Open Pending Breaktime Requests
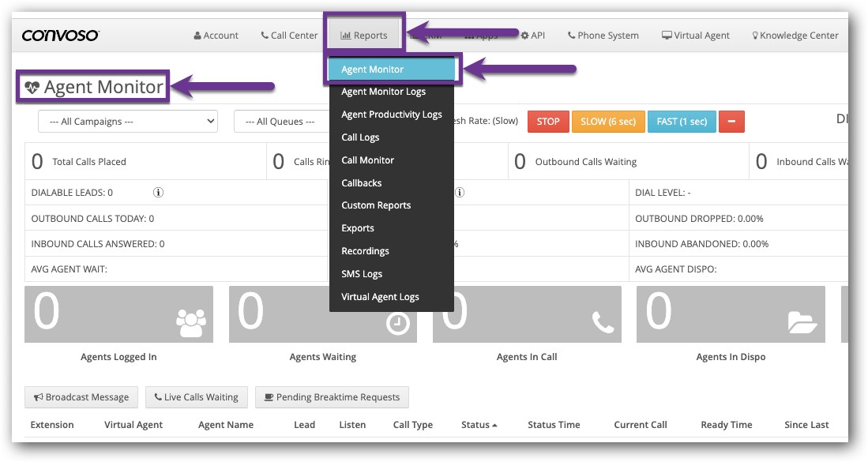Viewport: 868px width, 462px height. tap(332, 397)
